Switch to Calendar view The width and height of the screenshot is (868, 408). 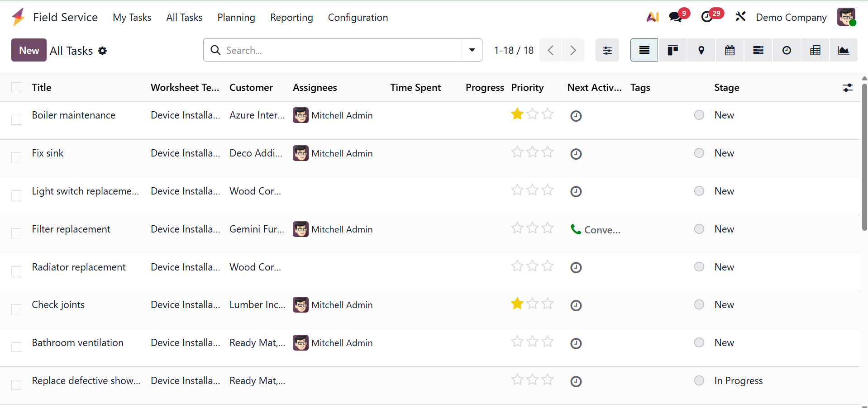tap(730, 50)
